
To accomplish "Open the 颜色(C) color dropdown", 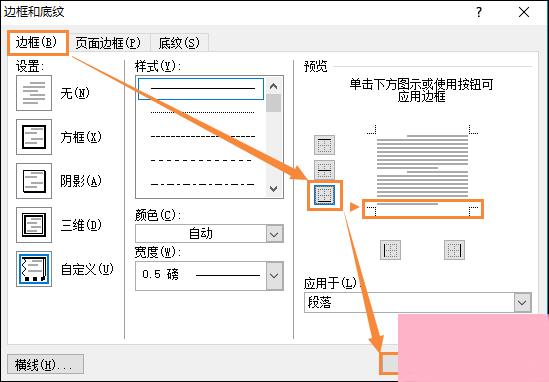I will (274, 234).
